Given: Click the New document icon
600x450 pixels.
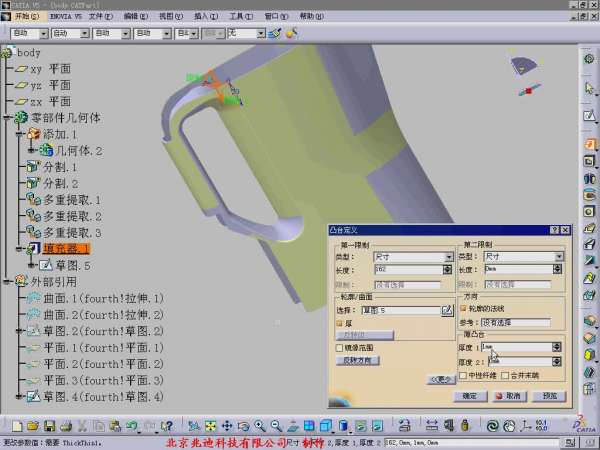Looking at the screenshot, I should [x=18, y=426].
